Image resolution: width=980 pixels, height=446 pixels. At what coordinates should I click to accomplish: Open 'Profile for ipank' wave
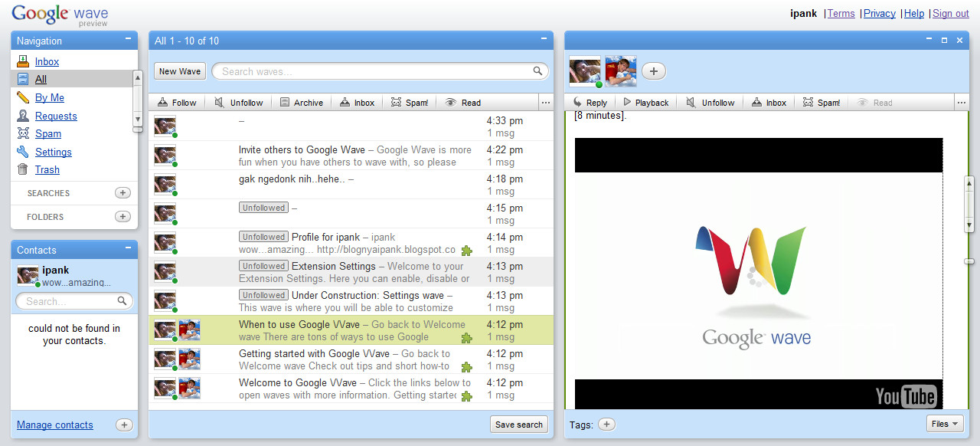tap(351, 243)
